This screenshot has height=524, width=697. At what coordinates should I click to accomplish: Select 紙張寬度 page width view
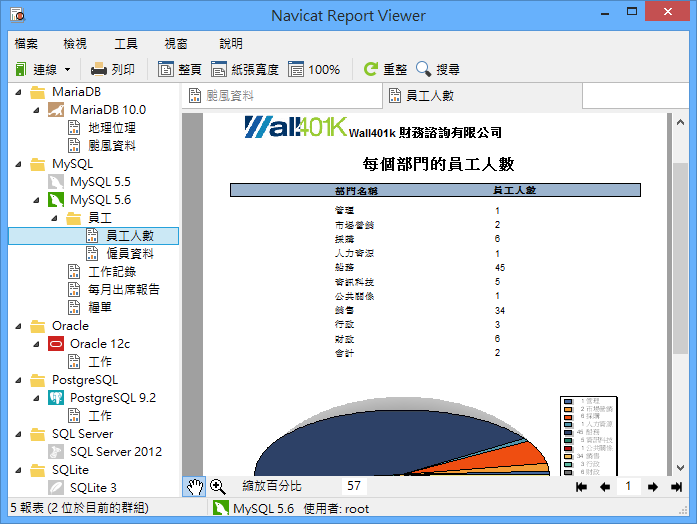click(244, 69)
